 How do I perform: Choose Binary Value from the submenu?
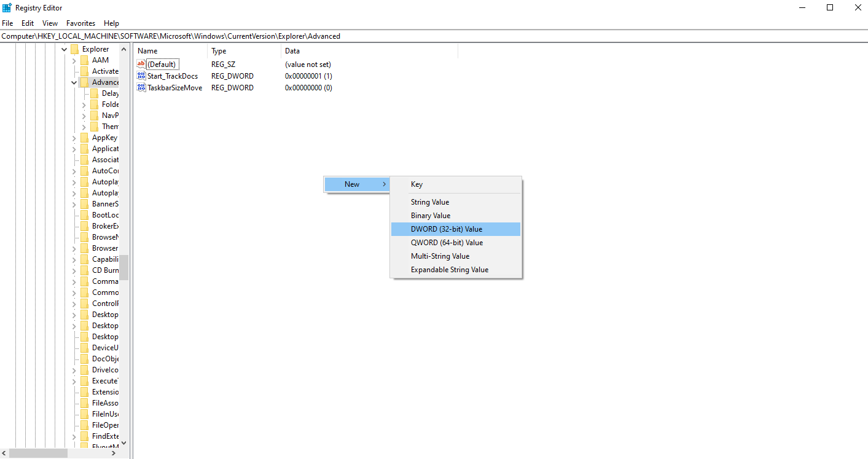tap(456, 216)
